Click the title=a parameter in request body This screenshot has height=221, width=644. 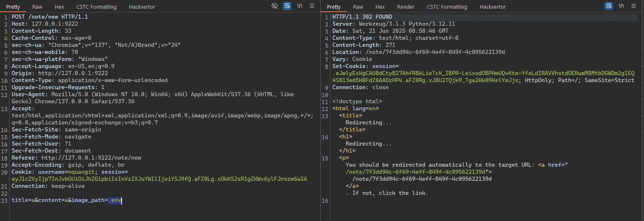click(23, 201)
